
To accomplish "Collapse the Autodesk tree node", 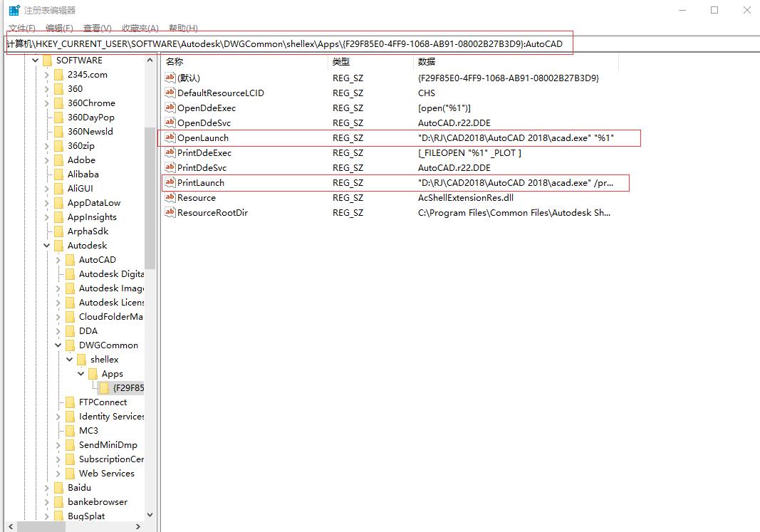I will click(47, 246).
